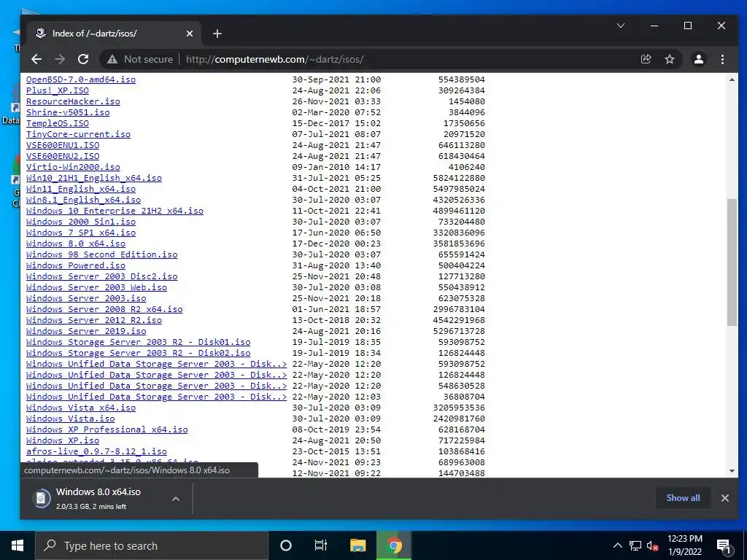This screenshot has width=747, height=560.
Task: Click the Shrine-v5051.iso link
Action: [x=68, y=112]
